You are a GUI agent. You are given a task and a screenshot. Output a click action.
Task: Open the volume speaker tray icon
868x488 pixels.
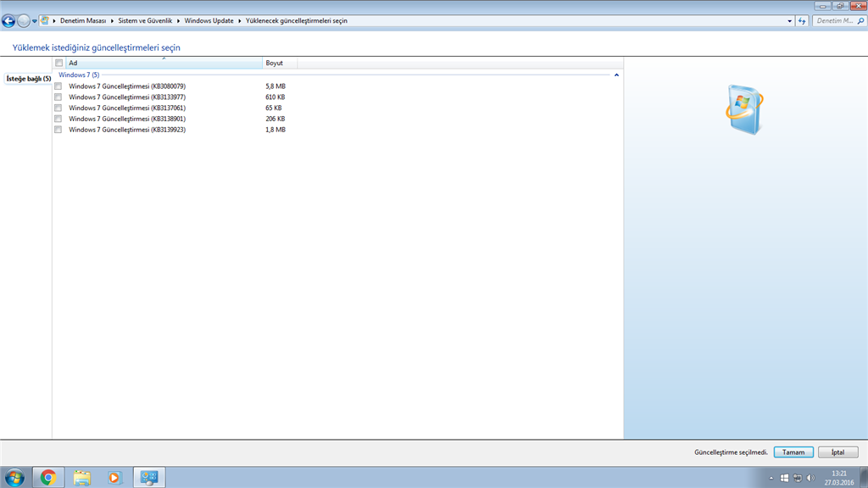811,478
